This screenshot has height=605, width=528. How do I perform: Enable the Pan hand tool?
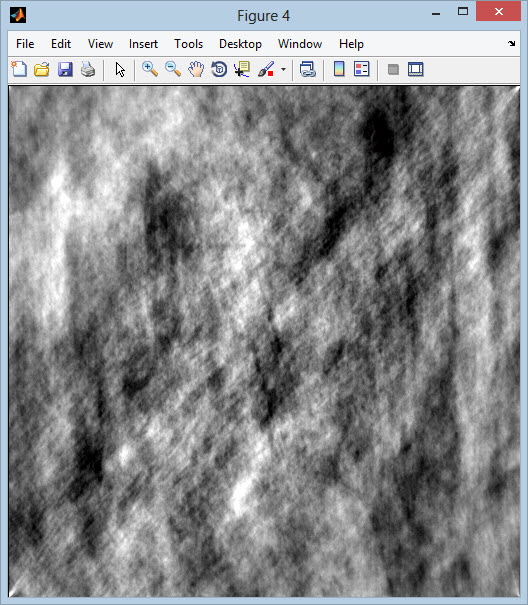pos(196,70)
